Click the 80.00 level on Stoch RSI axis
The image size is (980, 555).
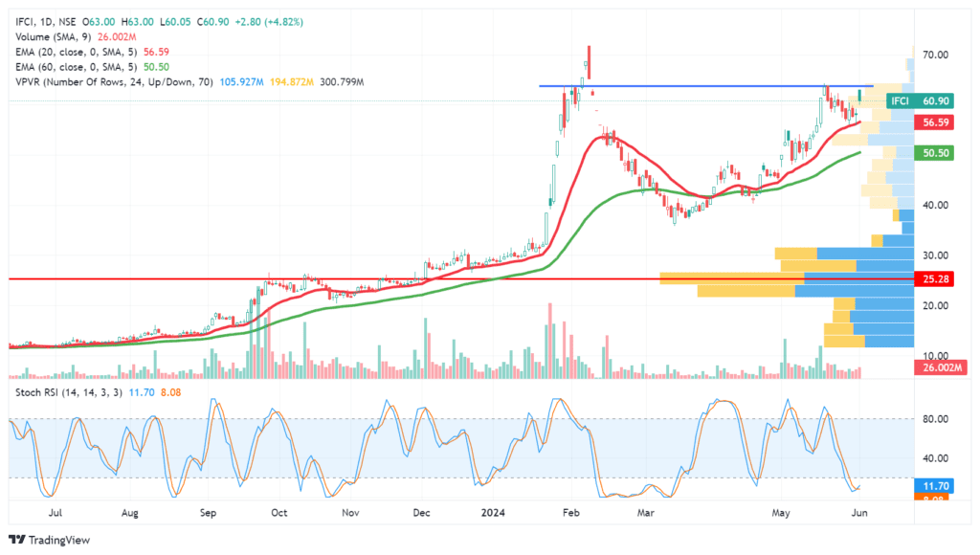pos(935,419)
